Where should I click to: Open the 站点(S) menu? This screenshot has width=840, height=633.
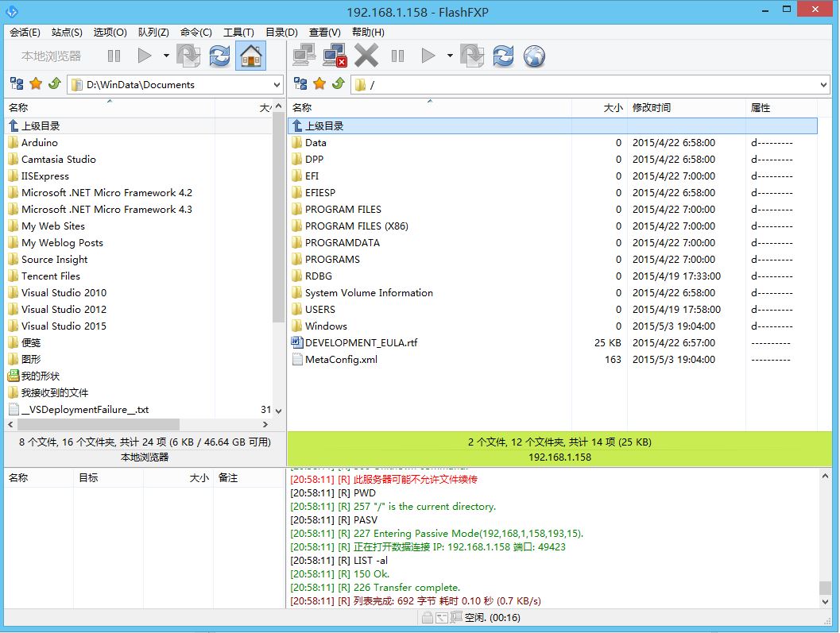[67, 33]
